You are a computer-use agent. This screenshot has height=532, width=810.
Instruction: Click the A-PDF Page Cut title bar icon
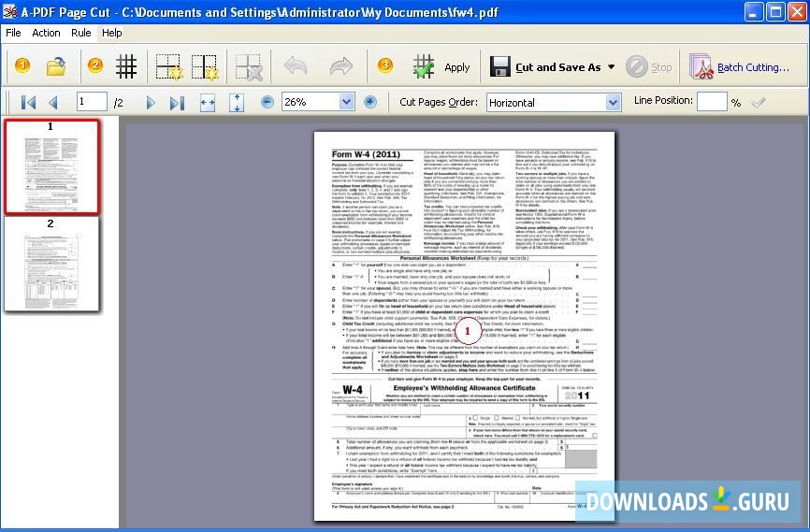pyautogui.click(x=9, y=11)
